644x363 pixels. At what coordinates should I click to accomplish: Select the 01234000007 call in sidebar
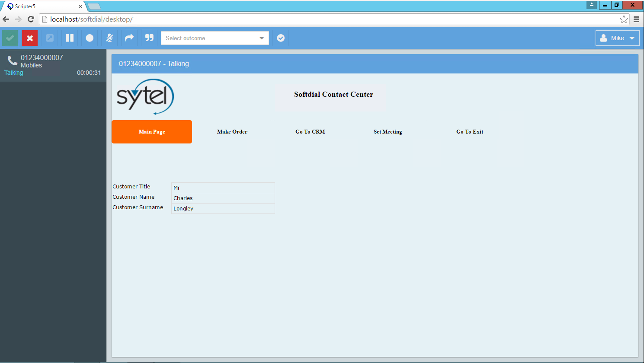[x=53, y=65]
